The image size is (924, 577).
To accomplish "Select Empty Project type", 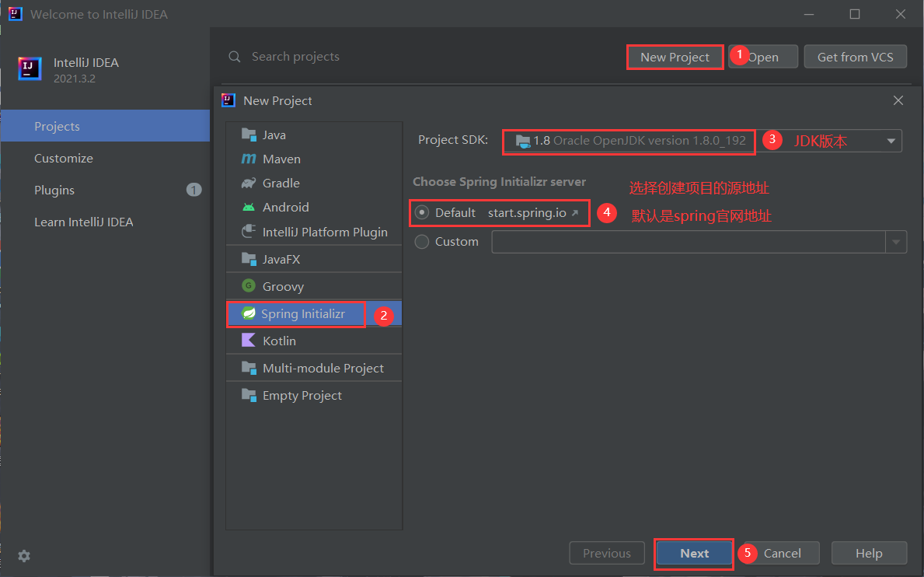I will (314, 395).
